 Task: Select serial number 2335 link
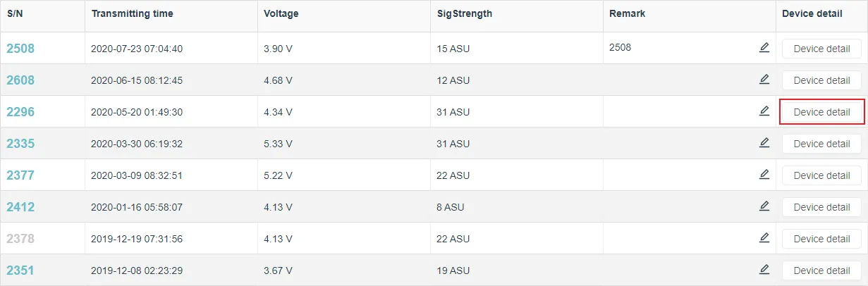20,144
